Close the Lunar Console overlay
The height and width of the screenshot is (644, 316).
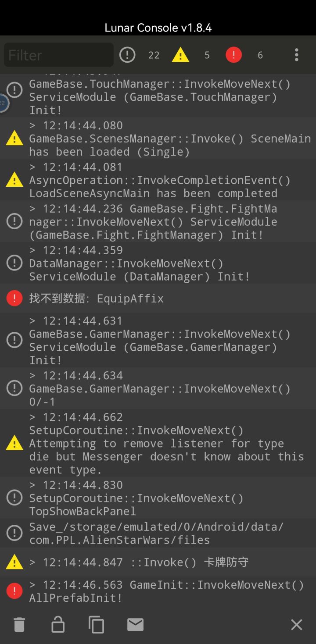pos(297,624)
